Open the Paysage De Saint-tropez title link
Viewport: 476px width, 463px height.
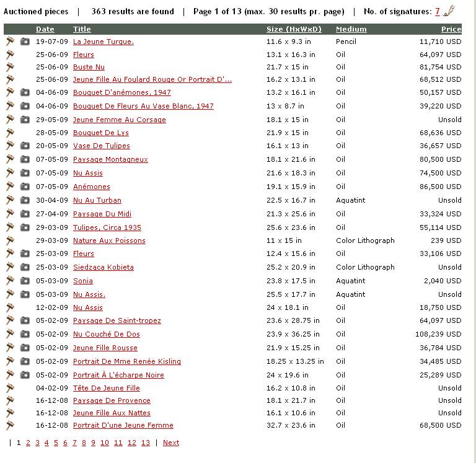(x=117, y=320)
